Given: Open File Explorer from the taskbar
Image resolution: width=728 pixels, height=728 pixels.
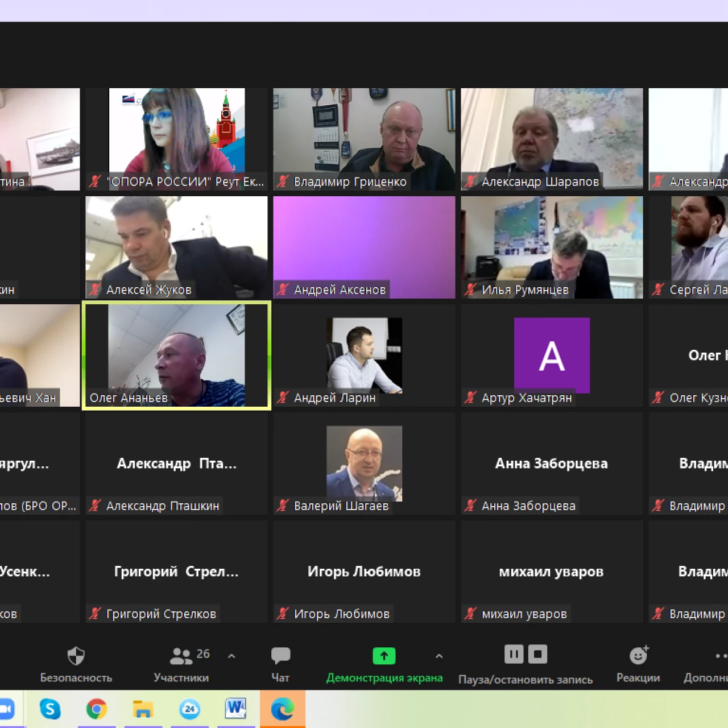Looking at the screenshot, I should [143, 709].
